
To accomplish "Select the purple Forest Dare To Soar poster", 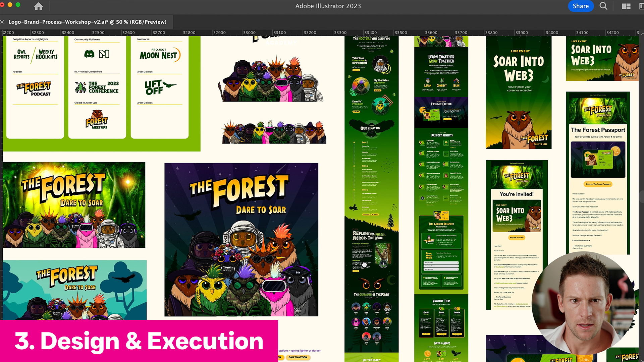I will coord(241,239).
